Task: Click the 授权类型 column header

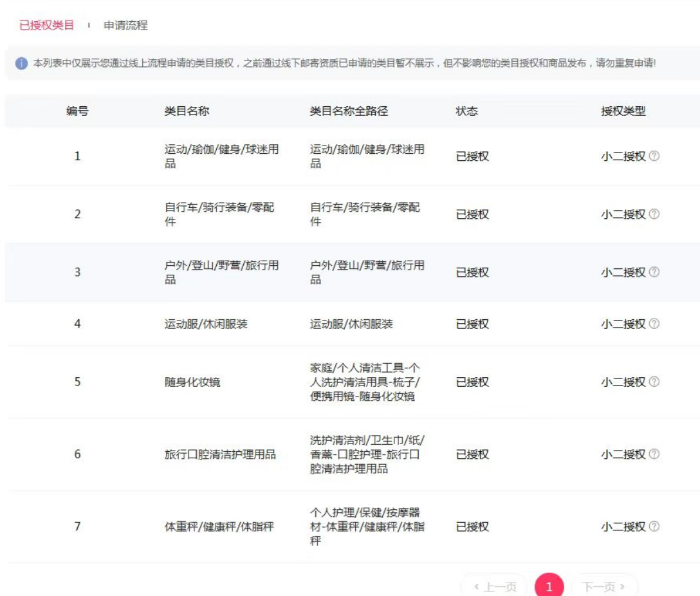Action: [623, 111]
